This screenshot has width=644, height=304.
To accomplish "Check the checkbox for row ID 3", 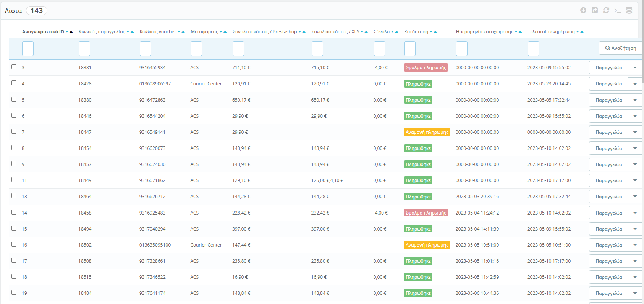I will coord(14,67).
